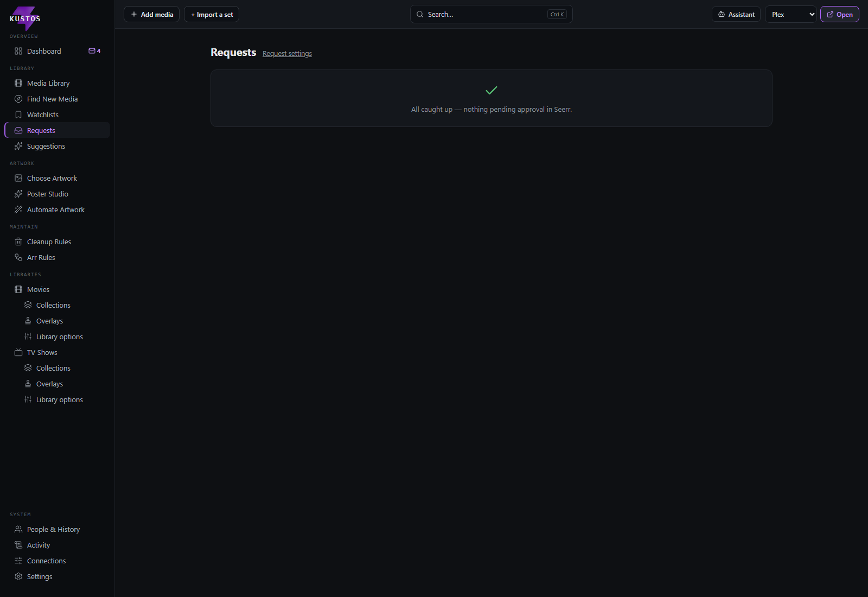The height and width of the screenshot is (597, 868).
Task: Open the Plex server dropdown
Action: tap(790, 15)
